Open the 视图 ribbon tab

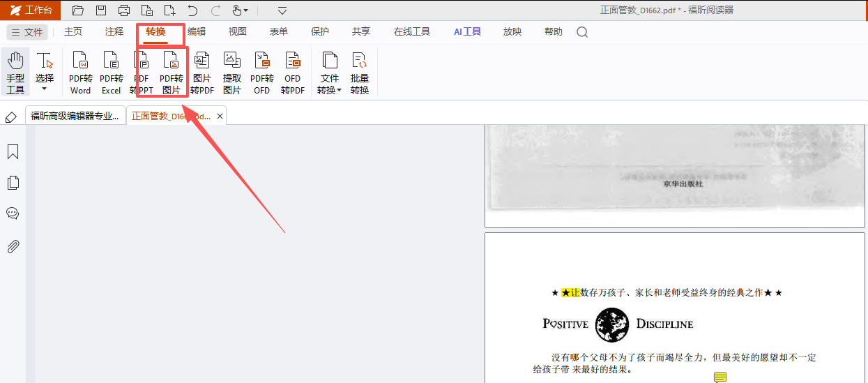[x=238, y=32]
